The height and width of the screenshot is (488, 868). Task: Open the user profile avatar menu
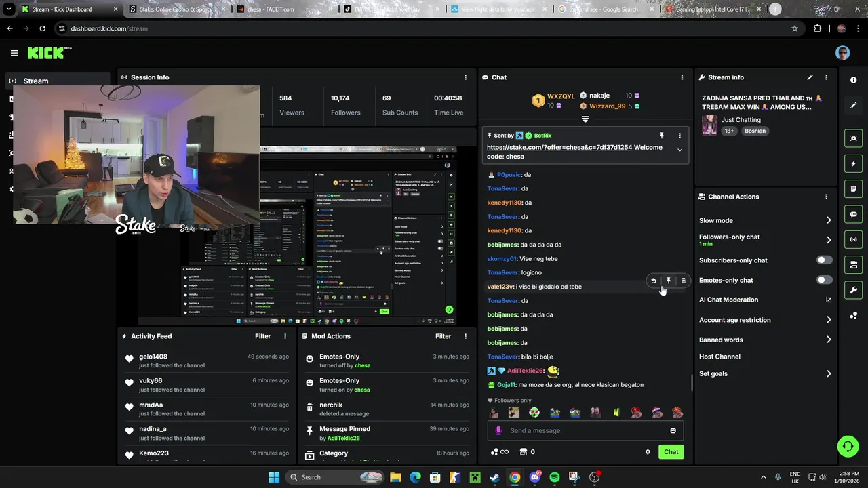coord(842,53)
